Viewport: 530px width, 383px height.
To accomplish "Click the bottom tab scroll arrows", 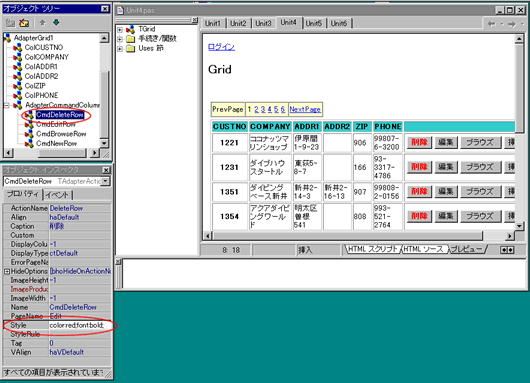I will click(x=507, y=250).
